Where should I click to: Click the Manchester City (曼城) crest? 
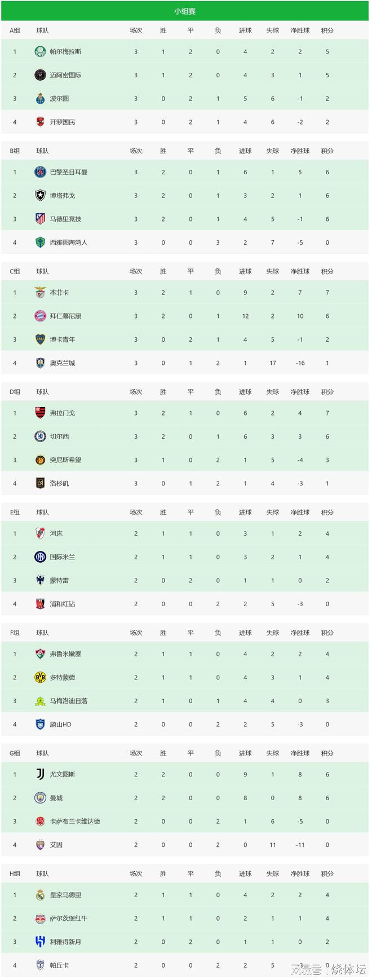click(x=40, y=798)
